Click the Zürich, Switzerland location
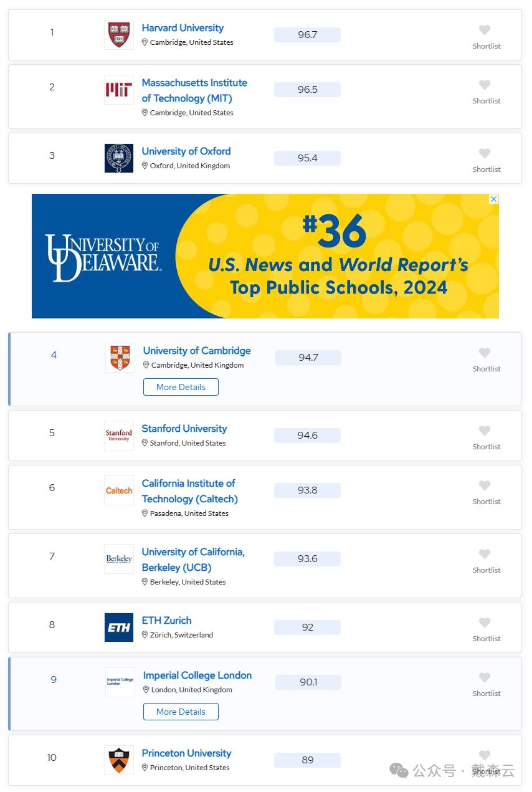Image resolution: width=532 pixels, height=792 pixels. click(x=178, y=635)
